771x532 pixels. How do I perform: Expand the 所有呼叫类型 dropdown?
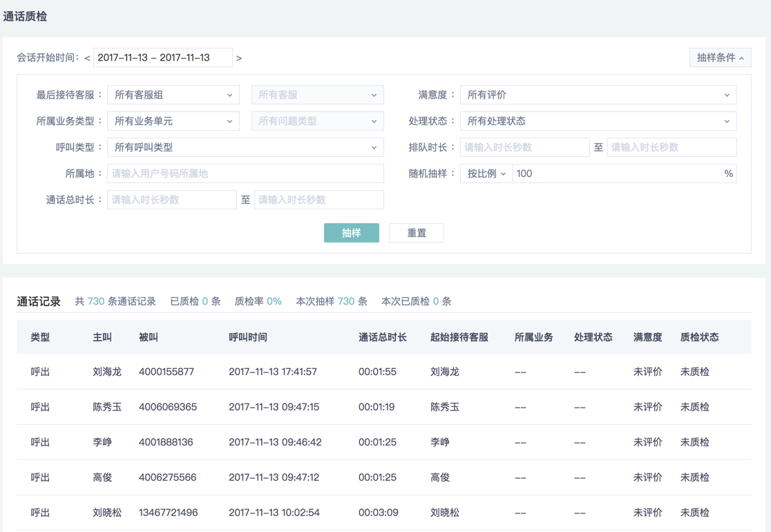click(x=245, y=147)
